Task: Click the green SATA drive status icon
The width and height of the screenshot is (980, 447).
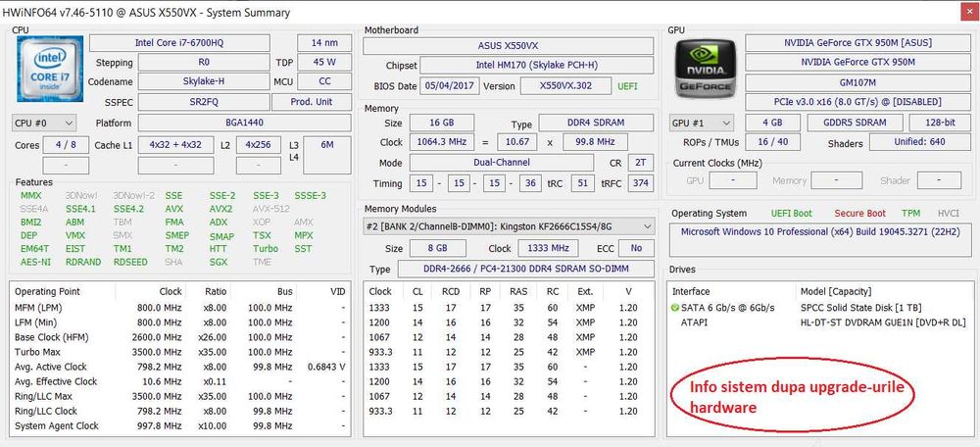Action: 675,308
